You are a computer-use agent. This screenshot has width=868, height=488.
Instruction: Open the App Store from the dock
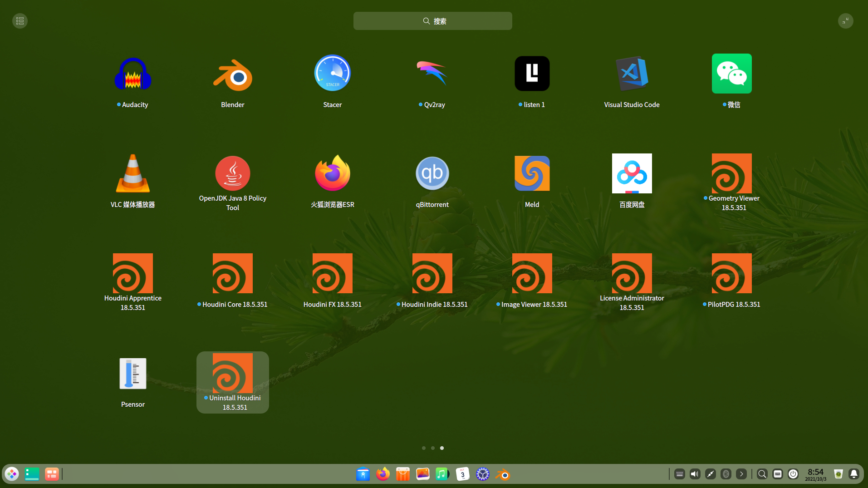(x=403, y=474)
